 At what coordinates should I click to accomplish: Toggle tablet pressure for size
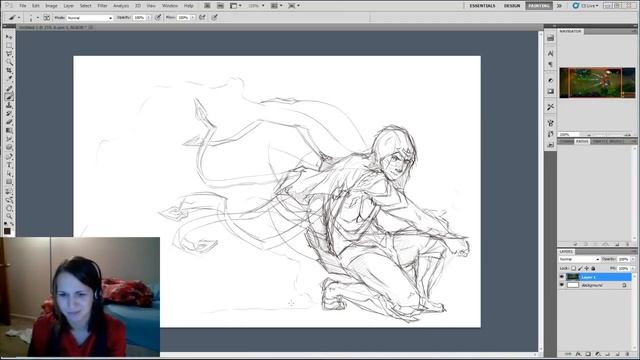pos(214,18)
